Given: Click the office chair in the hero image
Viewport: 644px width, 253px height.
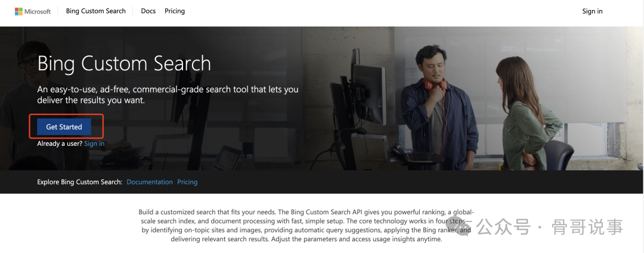Looking at the screenshot, I should pyautogui.click(x=559, y=155).
